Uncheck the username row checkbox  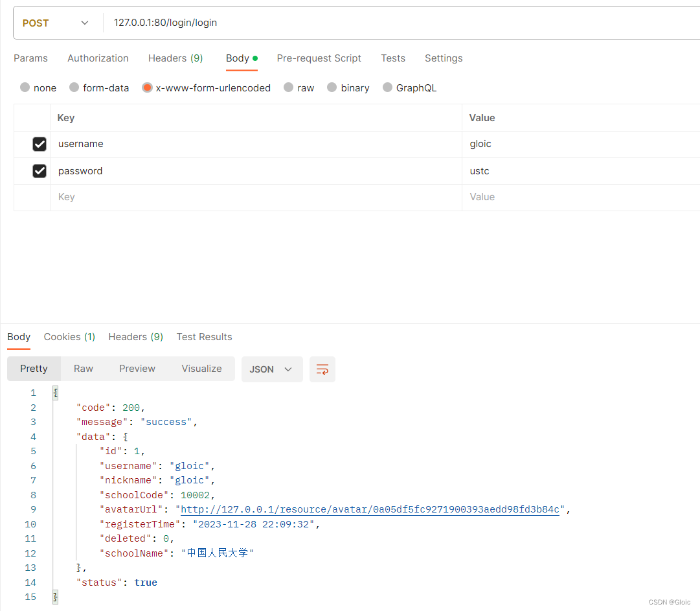pos(40,144)
